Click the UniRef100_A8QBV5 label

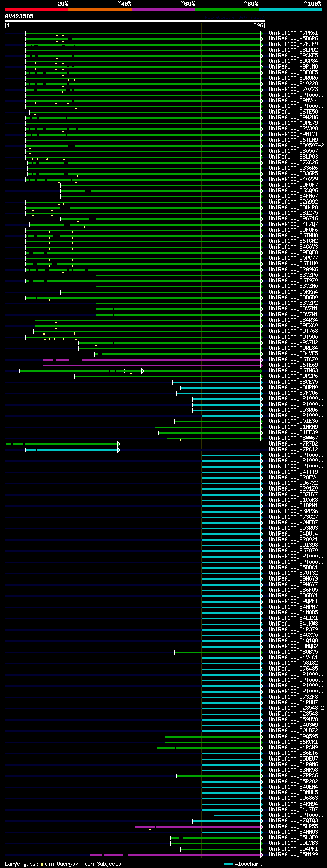pos(293,652)
